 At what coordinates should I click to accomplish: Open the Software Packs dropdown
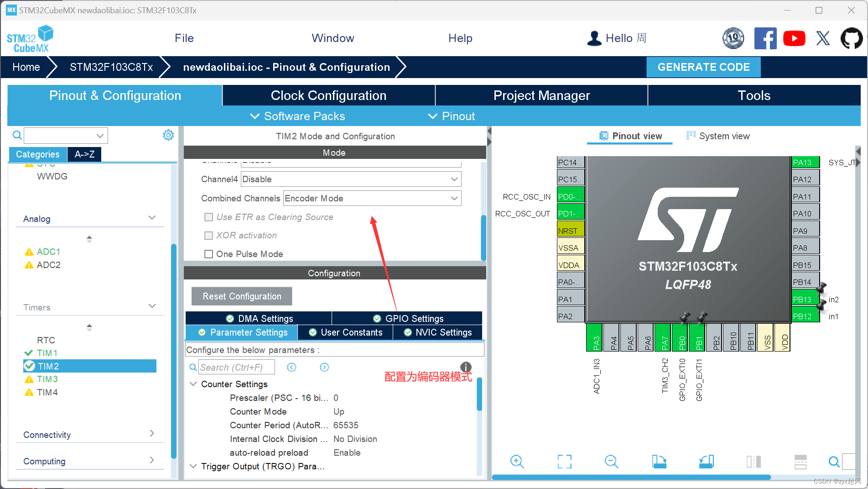pyautogui.click(x=298, y=116)
